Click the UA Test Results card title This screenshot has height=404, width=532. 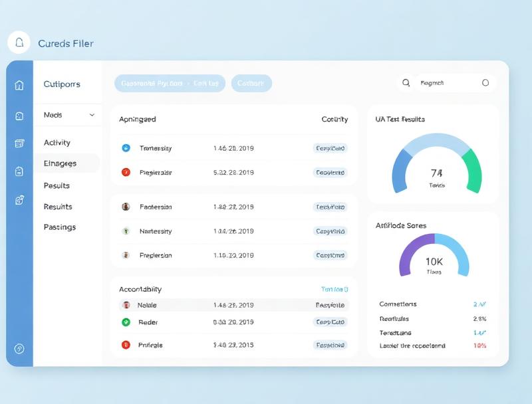click(x=400, y=120)
